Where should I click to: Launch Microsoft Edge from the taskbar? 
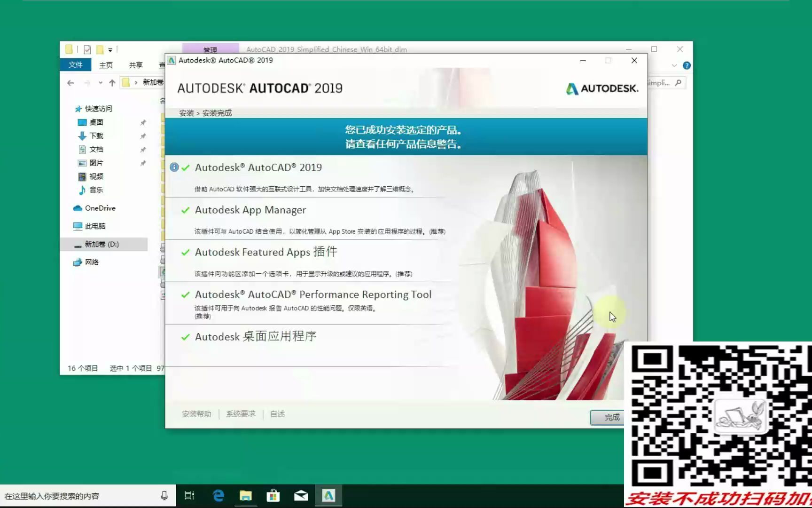tap(218, 495)
